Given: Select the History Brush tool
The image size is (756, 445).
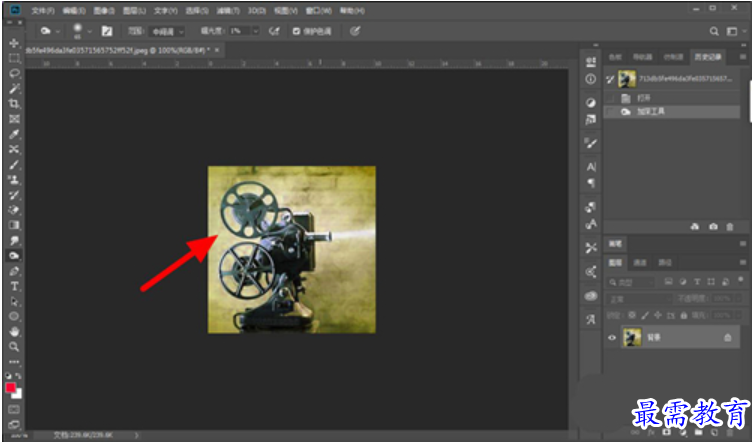Looking at the screenshot, I should (x=14, y=195).
